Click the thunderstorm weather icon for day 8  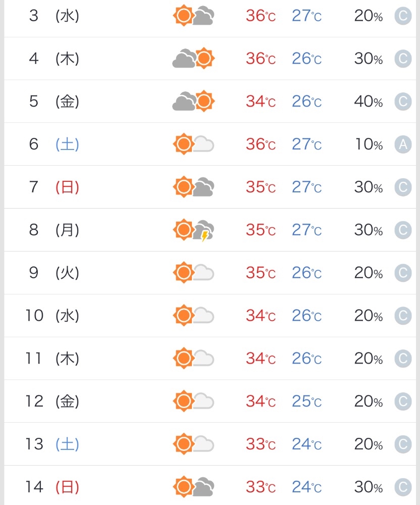[193, 230]
